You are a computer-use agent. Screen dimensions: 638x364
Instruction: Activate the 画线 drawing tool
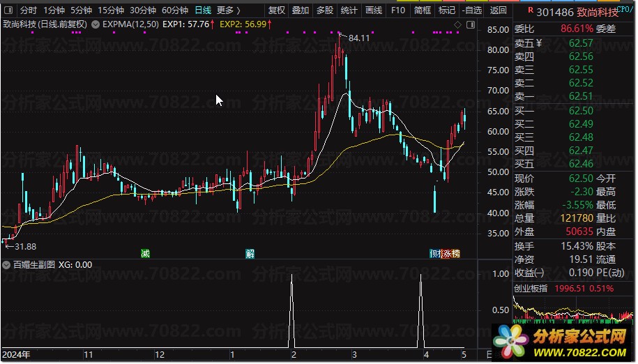tap(374, 10)
